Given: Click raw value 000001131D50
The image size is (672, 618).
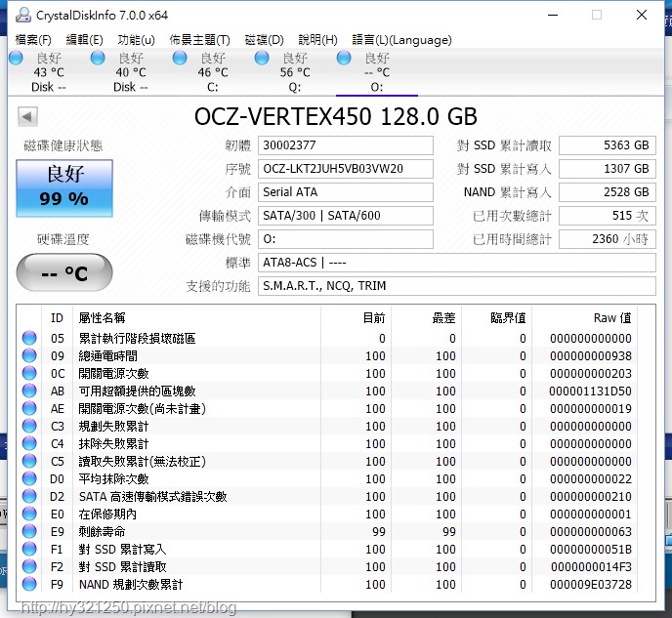Looking at the screenshot, I should tap(591, 391).
